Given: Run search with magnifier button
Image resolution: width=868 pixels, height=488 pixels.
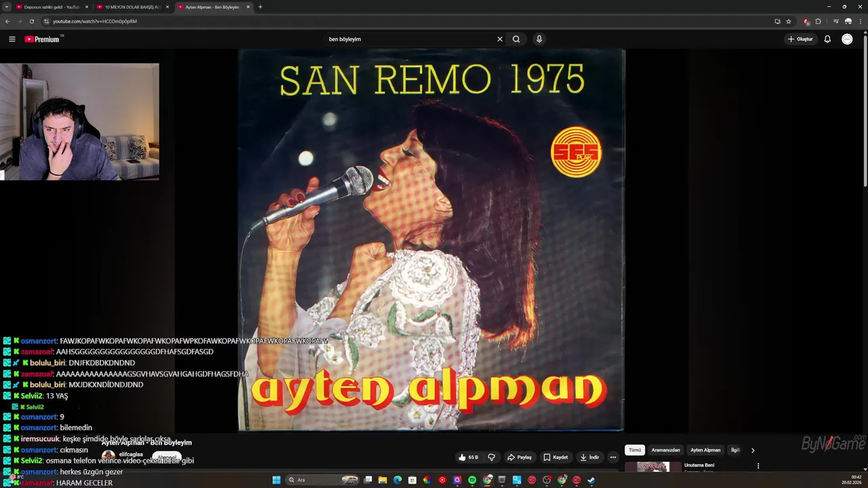Looking at the screenshot, I should point(516,39).
